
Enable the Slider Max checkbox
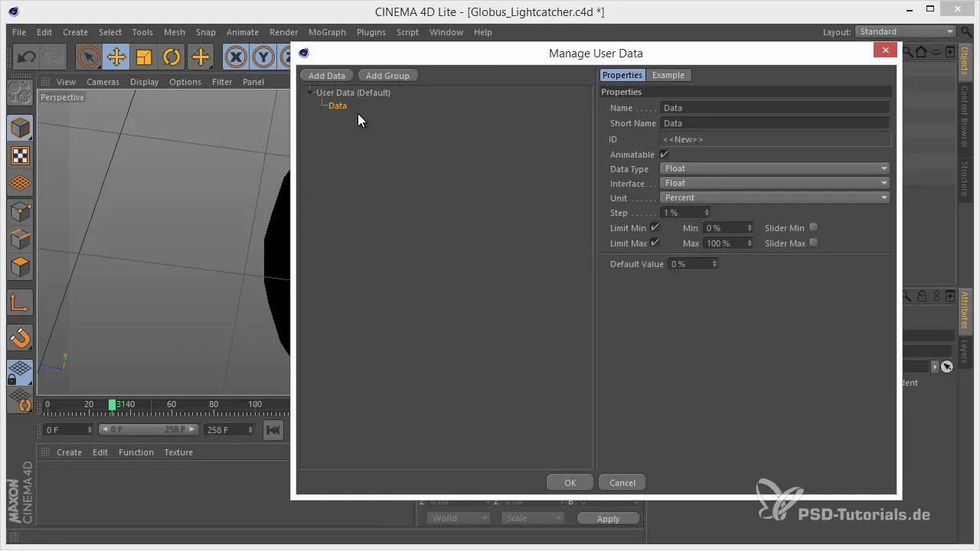click(814, 243)
